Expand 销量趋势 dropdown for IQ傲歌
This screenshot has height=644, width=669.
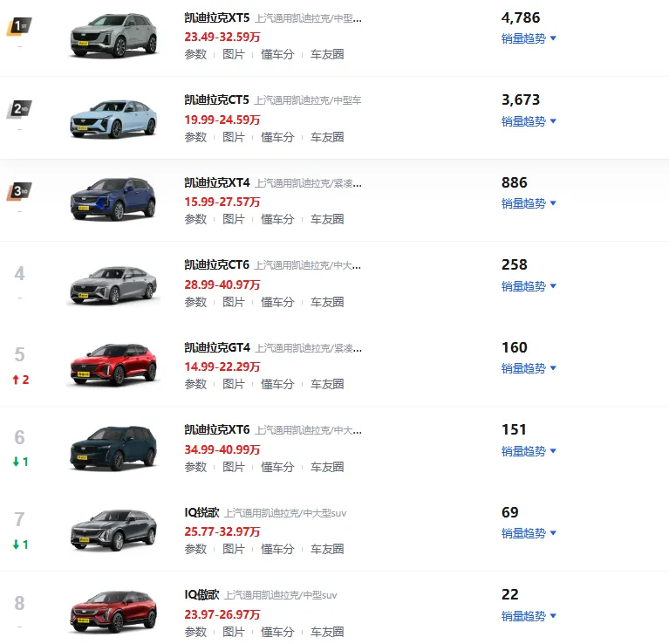[x=529, y=616]
